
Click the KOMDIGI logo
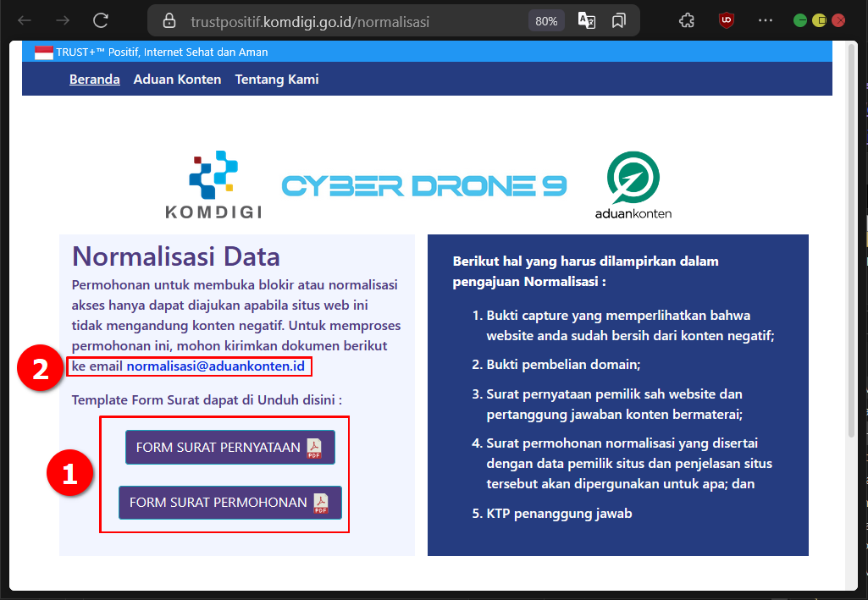pos(213,184)
